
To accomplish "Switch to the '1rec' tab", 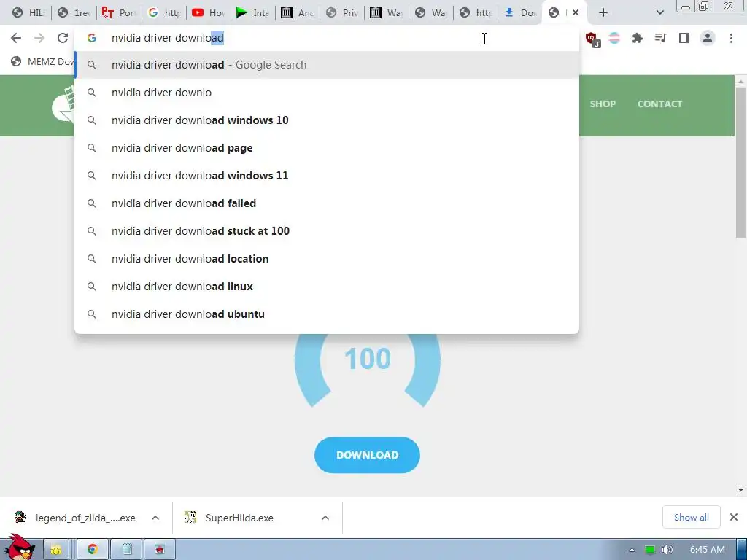I will 74,13.
